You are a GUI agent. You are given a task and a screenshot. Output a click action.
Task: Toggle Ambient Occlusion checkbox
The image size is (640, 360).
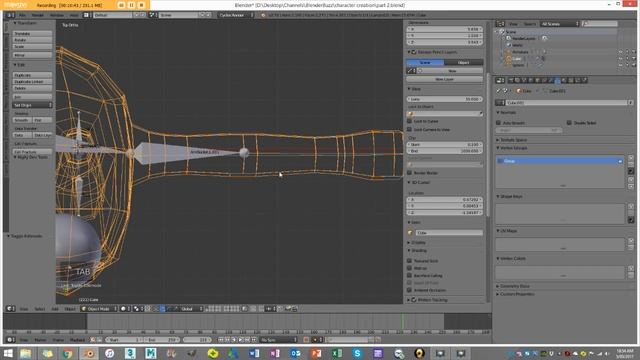coord(409,290)
